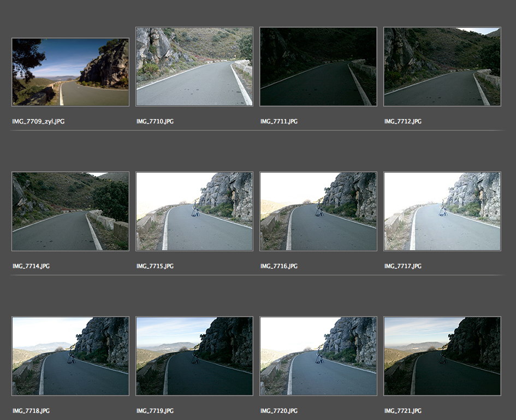Click the overexposed IMG_7717.JPG thumbnail
Screen dimensions: 516x420
click(442, 211)
